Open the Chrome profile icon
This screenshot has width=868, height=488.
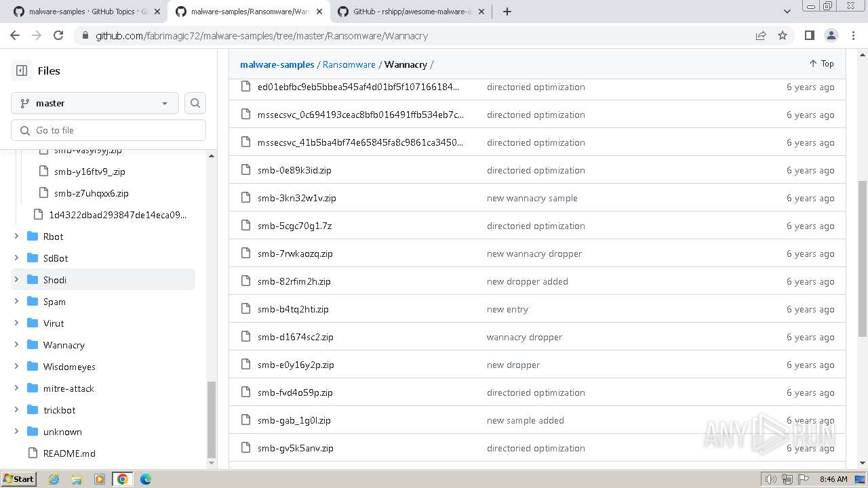(x=831, y=36)
